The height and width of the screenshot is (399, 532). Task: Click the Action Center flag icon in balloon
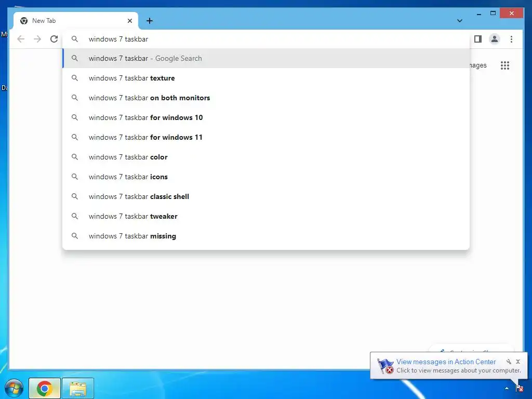(385, 366)
